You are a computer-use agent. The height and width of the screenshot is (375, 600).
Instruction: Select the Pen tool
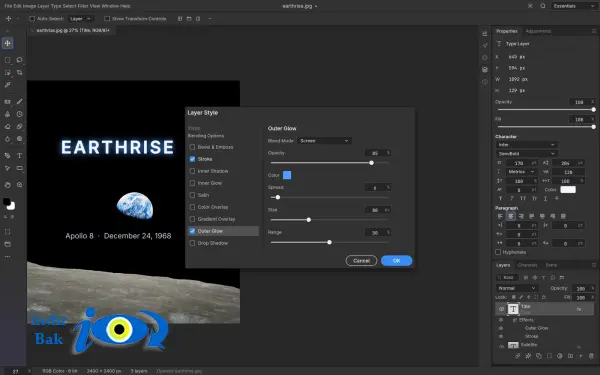coord(7,155)
